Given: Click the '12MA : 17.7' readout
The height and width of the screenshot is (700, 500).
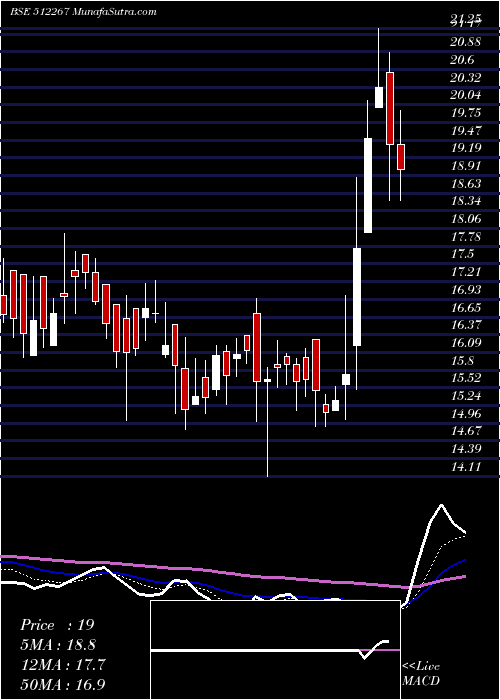Looking at the screenshot, I should pos(63,665).
